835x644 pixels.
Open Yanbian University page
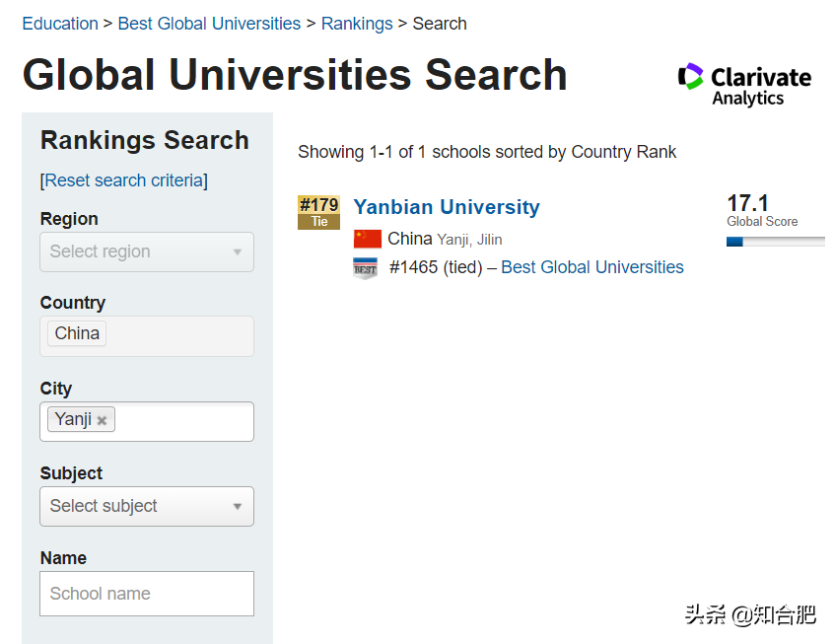click(x=447, y=207)
